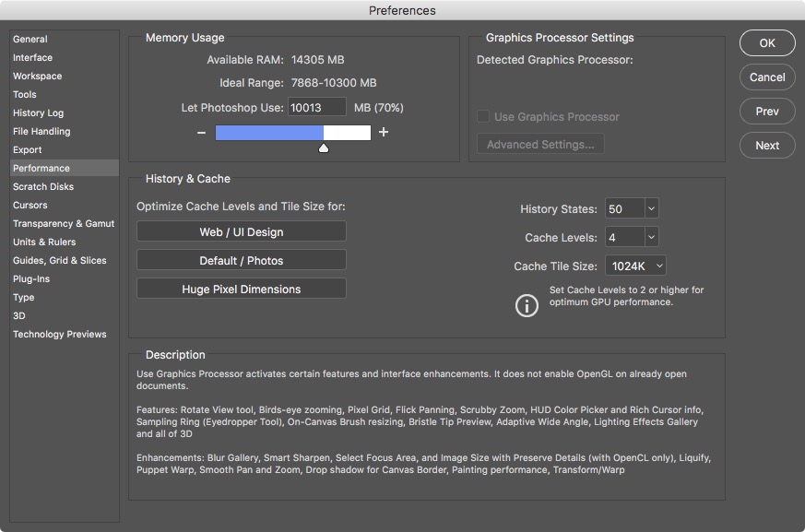The image size is (805, 532).
Task: Click the Web / UI Design button
Action: tap(242, 231)
